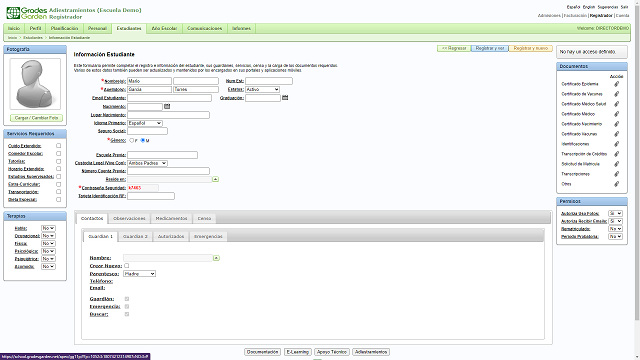Switch to the Emergencias tab
The image size is (640, 360).
[208, 237]
